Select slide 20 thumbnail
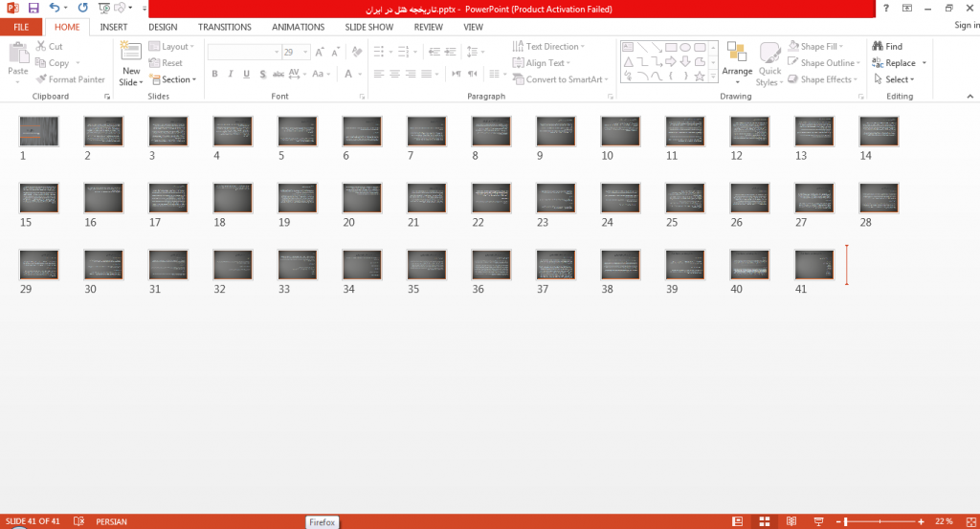This screenshot has height=529, width=980. [362, 198]
